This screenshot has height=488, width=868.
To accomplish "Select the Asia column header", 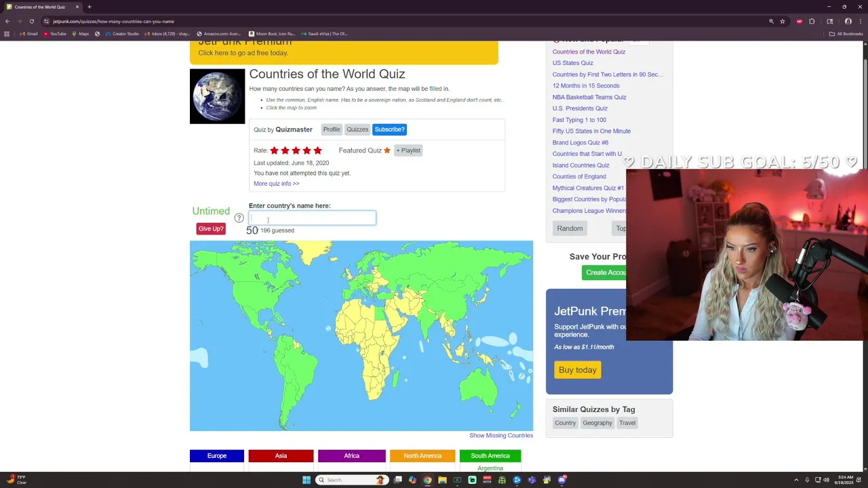I will tap(281, 456).
